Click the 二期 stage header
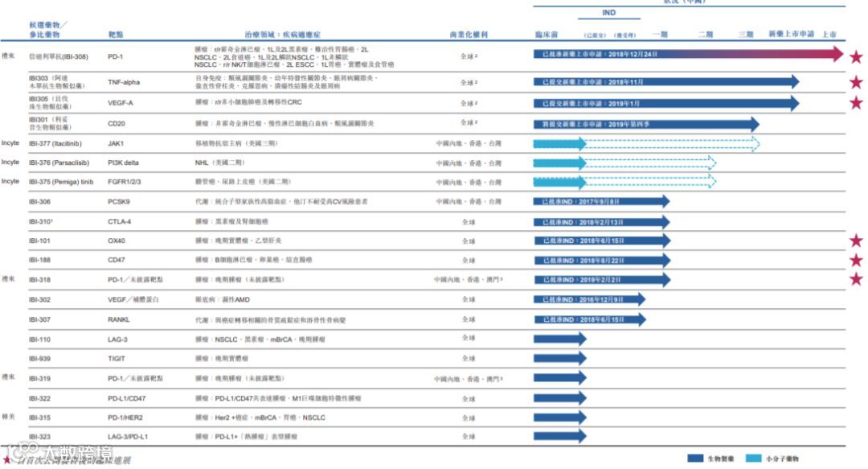This screenshot has height=469, width=868. point(706,35)
